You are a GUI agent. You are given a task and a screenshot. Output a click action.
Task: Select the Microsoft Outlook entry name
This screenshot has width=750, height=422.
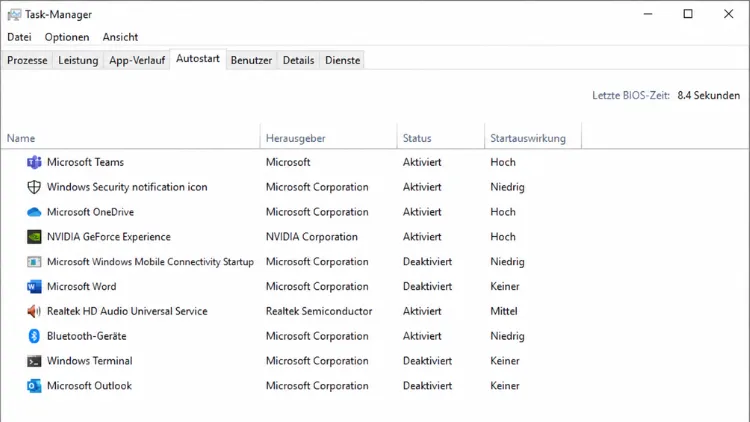click(89, 386)
